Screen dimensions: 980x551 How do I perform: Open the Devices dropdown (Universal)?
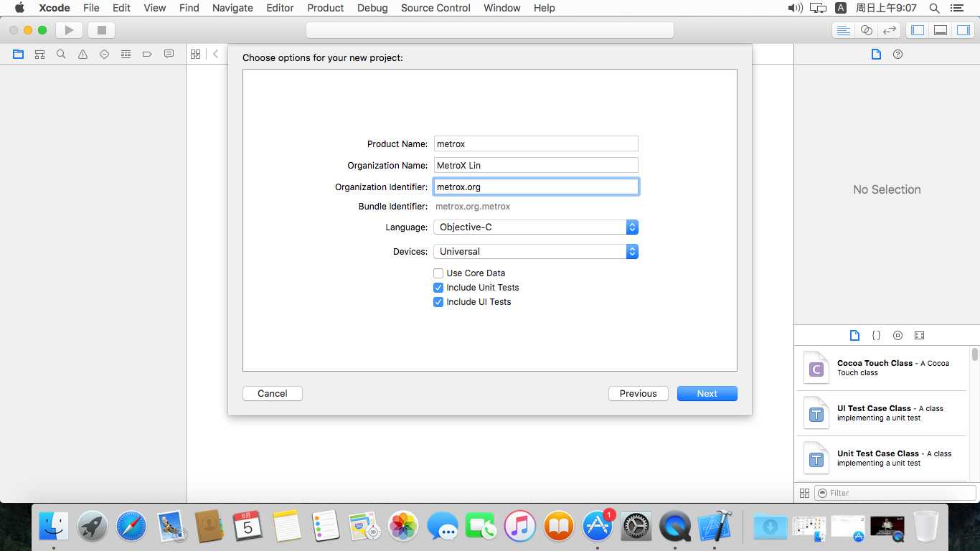coord(536,252)
